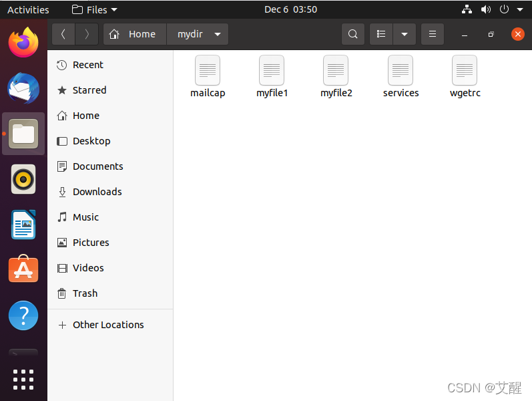Image resolution: width=532 pixels, height=401 pixels.
Task: Show Applications grid
Action: tap(23, 379)
